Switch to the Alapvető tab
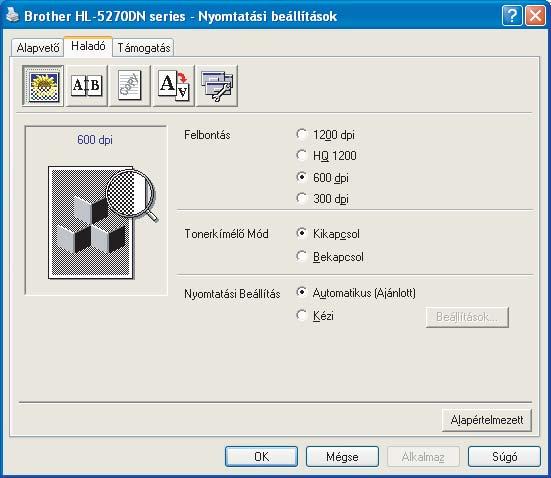551x478 pixels. pos(38,47)
